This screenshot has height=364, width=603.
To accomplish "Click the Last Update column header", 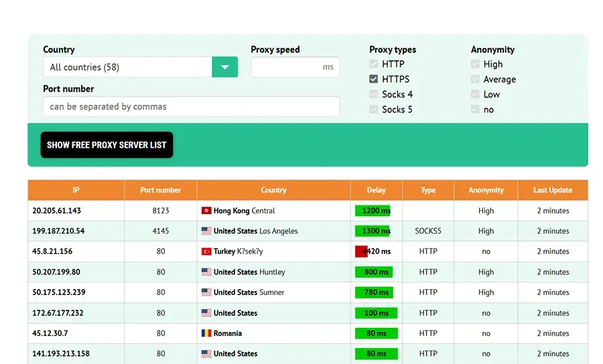I will pyautogui.click(x=552, y=190).
